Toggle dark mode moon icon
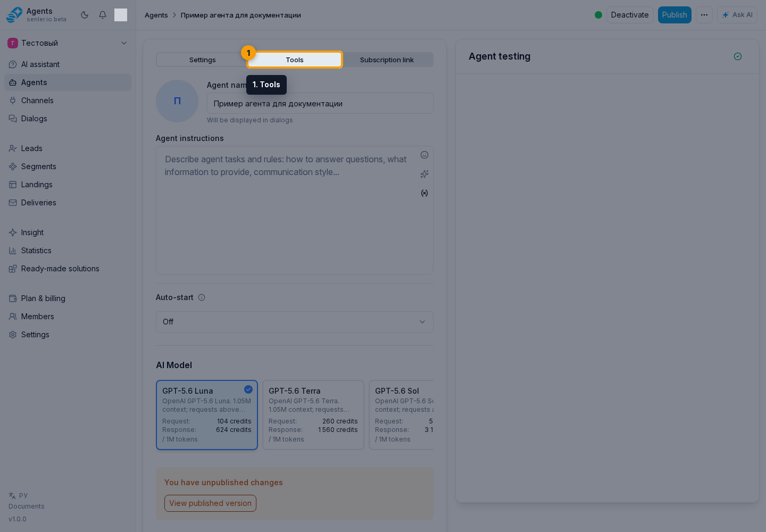The height and width of the screenshot is (532, 766). tap(85, 15)
